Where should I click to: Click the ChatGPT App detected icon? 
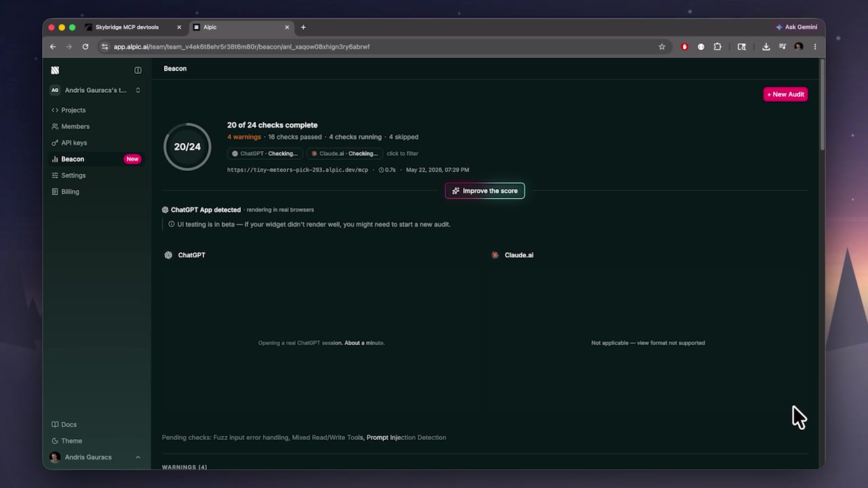point(165,210)
